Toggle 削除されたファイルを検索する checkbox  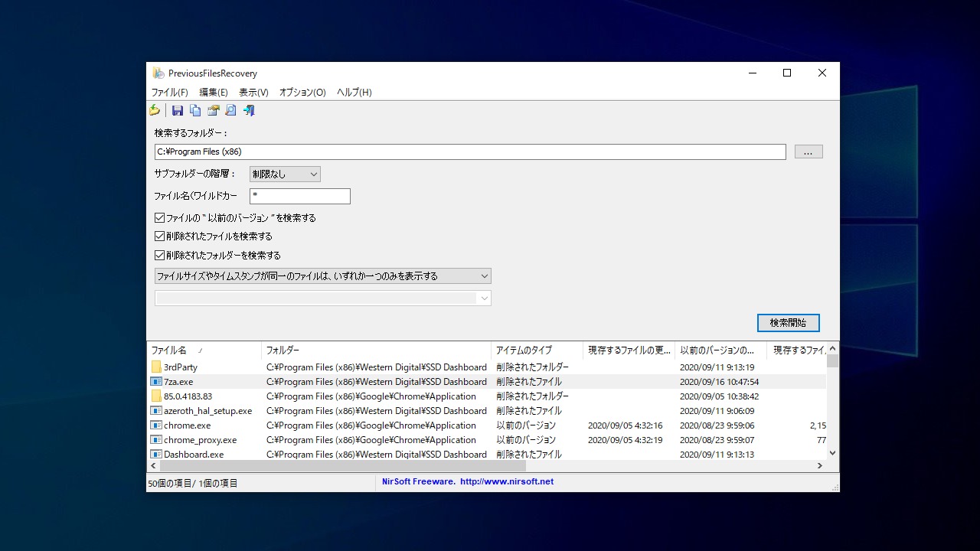159,236
